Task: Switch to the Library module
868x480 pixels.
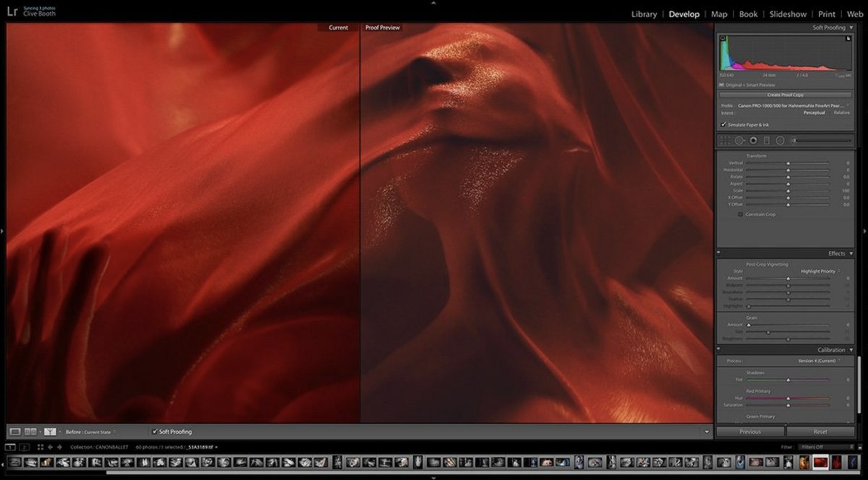Action: [x=644, y=14]
